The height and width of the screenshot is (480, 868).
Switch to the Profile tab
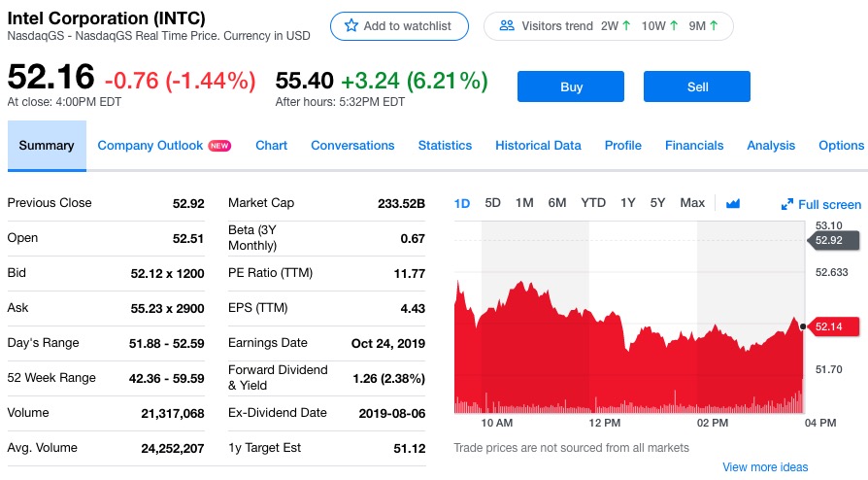pos(622,145)
